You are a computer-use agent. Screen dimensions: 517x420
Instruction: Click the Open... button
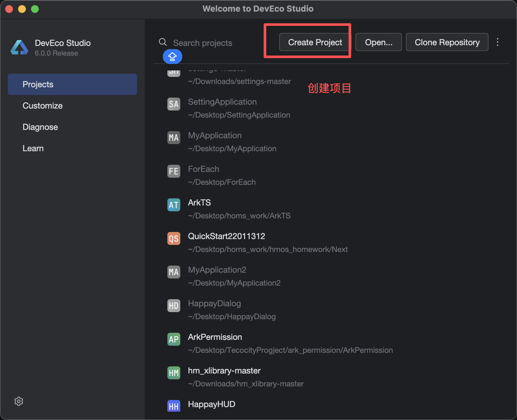[379, 42]
